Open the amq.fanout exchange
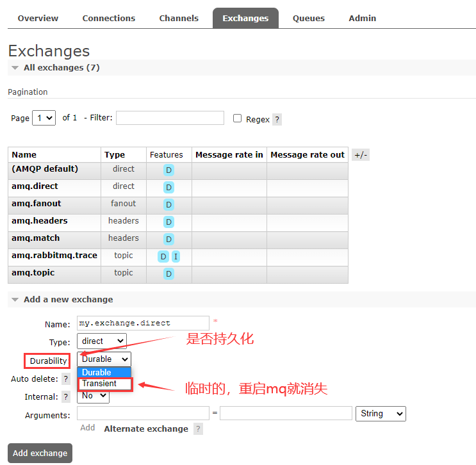476x465 pixels. click(x=37, y=204)
